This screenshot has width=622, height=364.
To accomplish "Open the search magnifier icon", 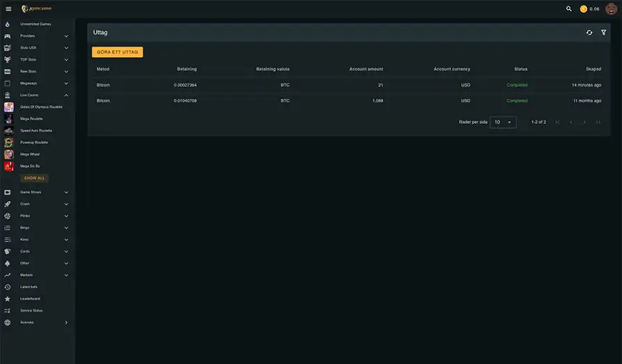I will click(x=569, y=9).
